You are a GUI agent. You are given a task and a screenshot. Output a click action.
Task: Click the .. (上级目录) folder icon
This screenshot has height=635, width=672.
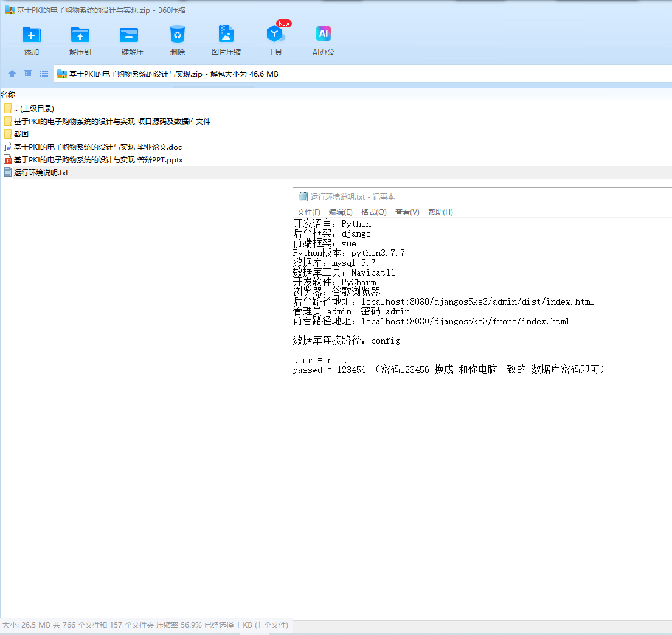[8, 108]
